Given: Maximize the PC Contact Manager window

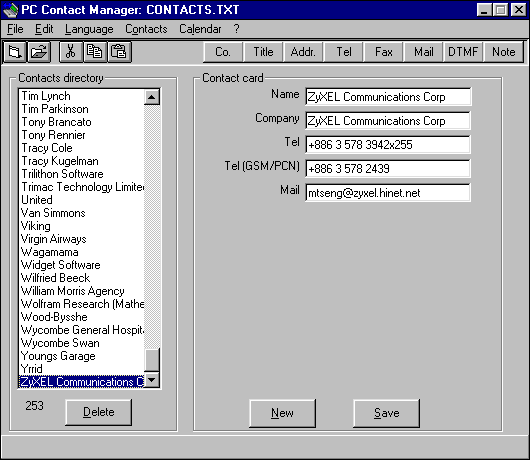Looking at the screenshot, I should coord(500,10).
